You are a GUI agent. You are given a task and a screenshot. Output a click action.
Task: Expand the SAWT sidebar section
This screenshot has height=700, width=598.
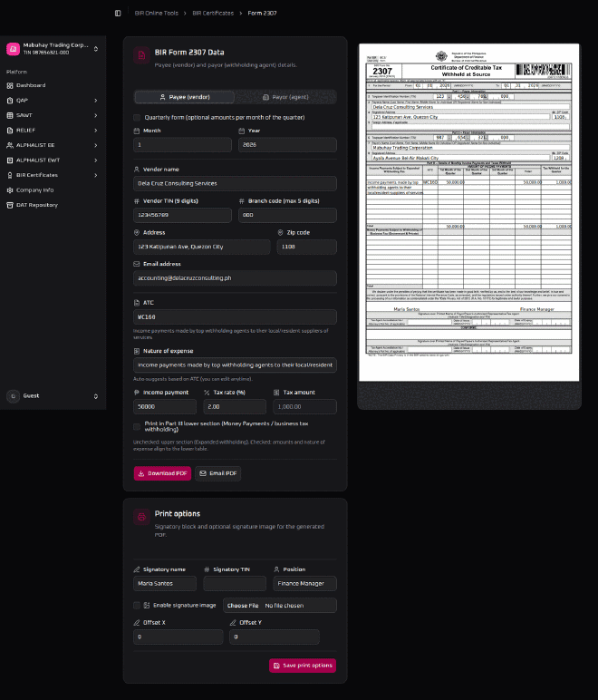coord(95,116)
